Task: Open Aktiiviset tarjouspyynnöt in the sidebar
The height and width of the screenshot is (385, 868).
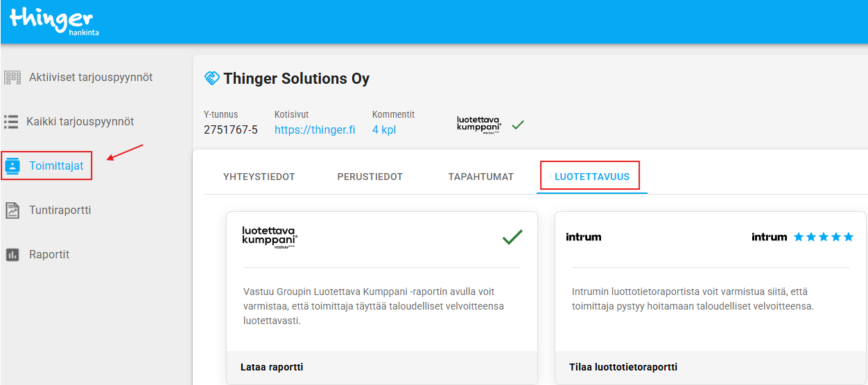Action: pos(91,78)
